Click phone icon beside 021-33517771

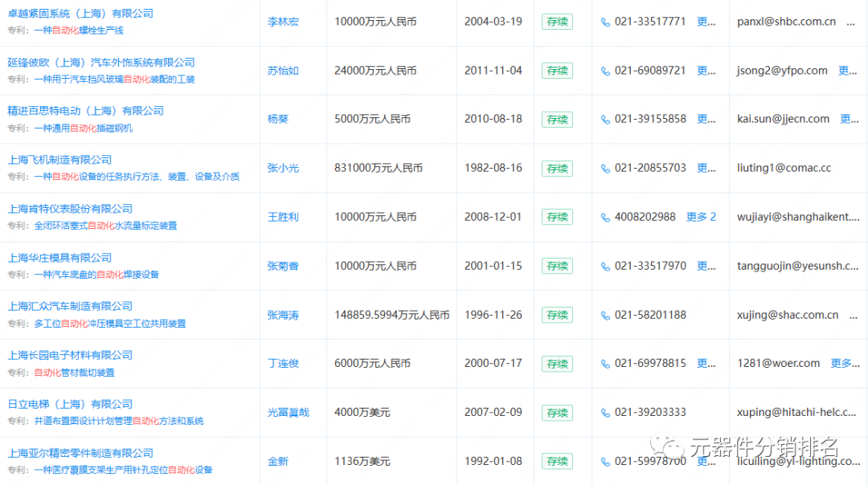coord(605,22)
